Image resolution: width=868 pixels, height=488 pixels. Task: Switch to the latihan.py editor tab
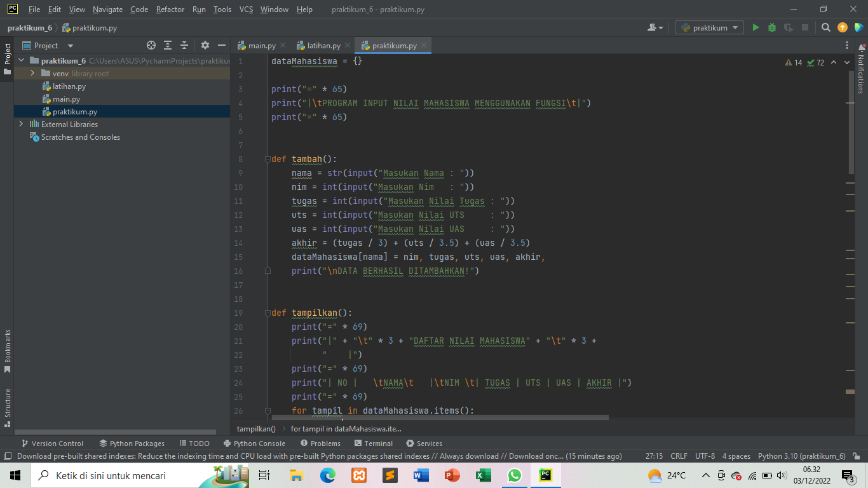point(322,45)
